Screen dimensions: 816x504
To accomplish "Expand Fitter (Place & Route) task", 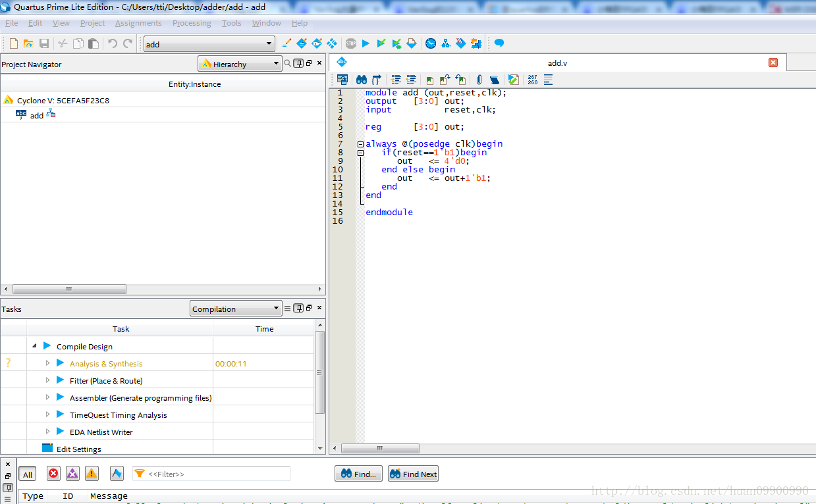I will [47, 380].
